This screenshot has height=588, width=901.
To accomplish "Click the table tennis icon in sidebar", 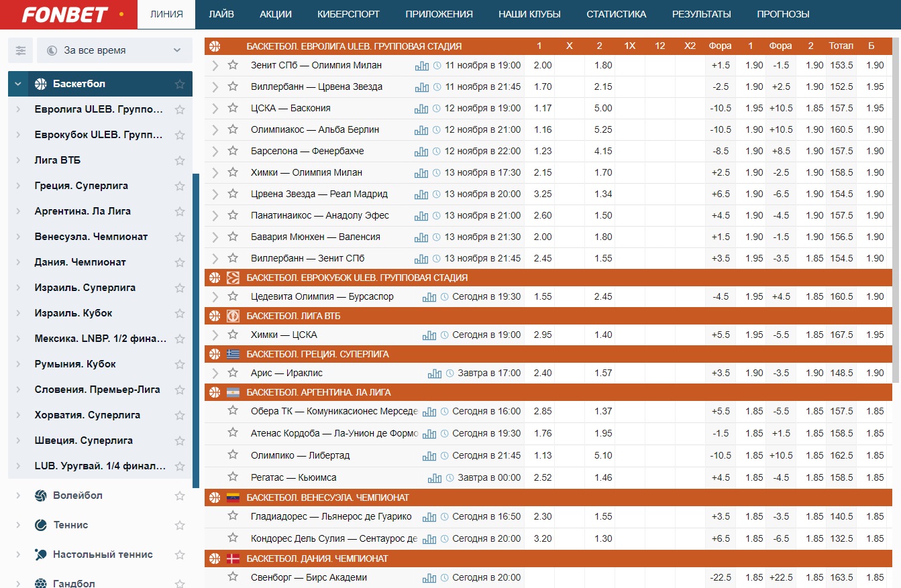I will (40, 554).
